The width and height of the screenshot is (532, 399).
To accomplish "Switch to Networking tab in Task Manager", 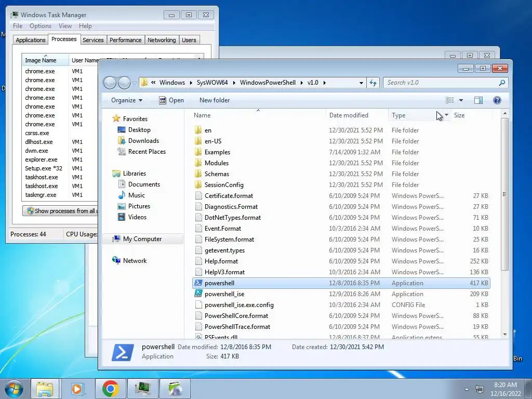I will click(x=162, y=39).
